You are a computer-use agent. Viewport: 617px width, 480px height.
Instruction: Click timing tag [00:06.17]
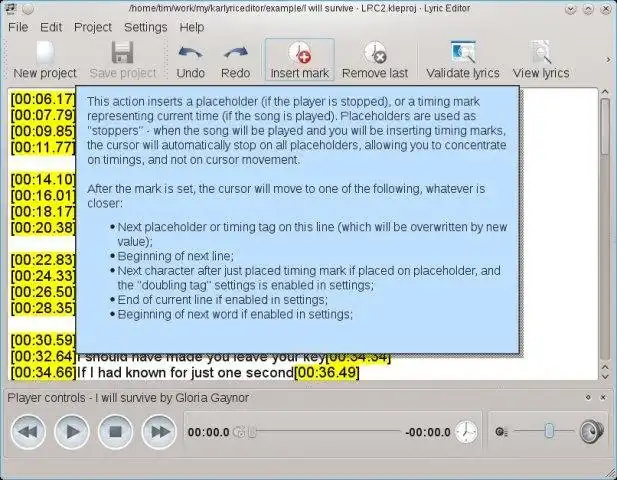[43, 99]
